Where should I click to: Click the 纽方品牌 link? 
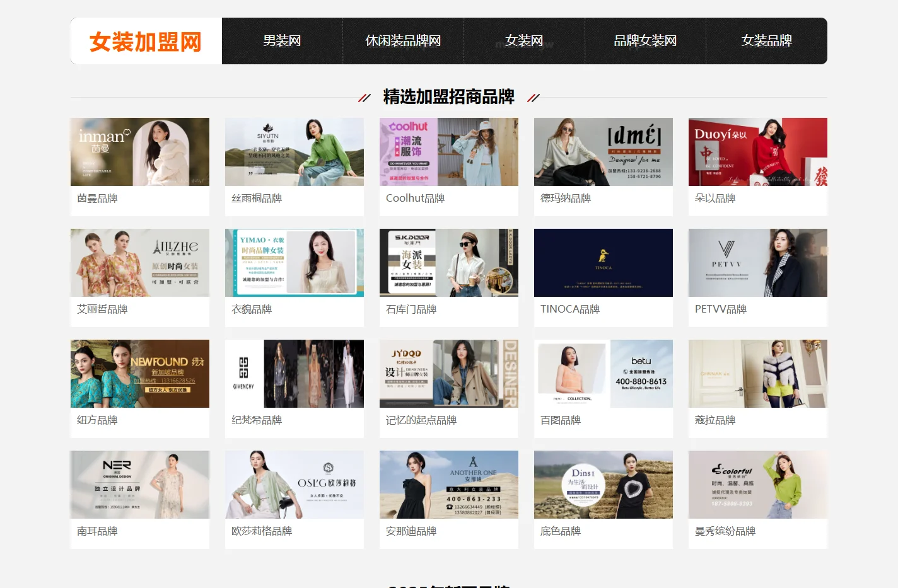(x=97, y=420)
